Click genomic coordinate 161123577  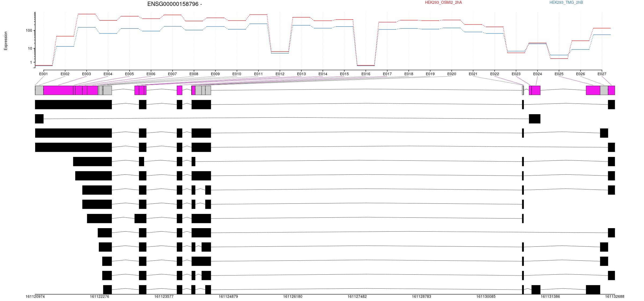click(164, 297)
